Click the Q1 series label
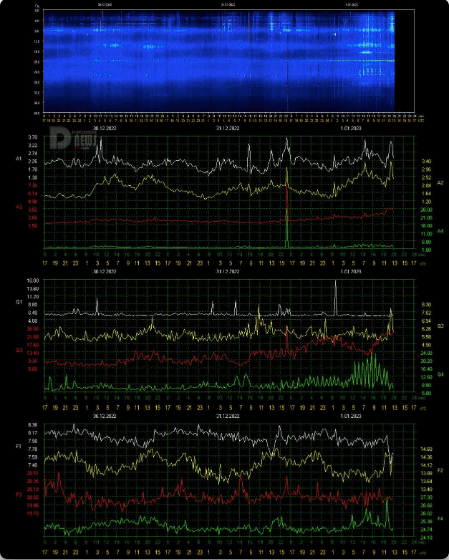The image size is (449, 560). tap(19, 302)
